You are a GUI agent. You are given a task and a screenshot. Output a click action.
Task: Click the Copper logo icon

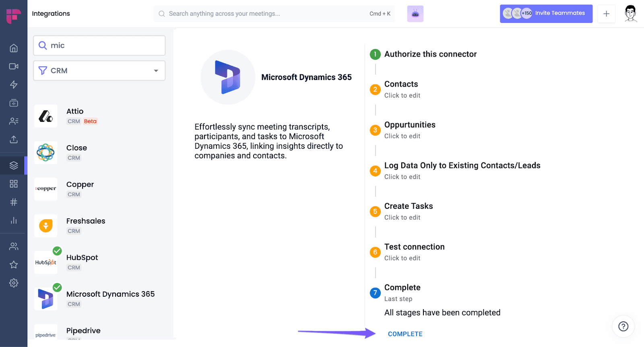46,189
